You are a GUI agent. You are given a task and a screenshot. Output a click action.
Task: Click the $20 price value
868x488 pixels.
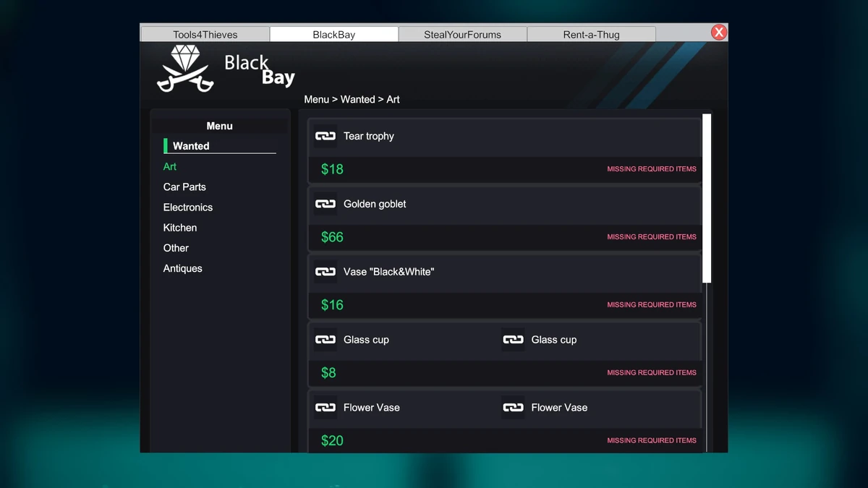(332, 441)
